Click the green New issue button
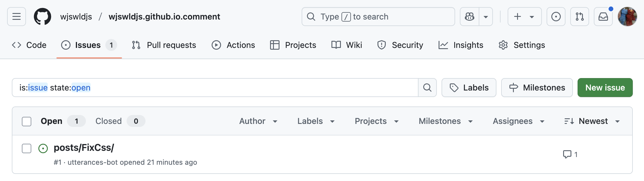644x181 pixels. (605, 88)
